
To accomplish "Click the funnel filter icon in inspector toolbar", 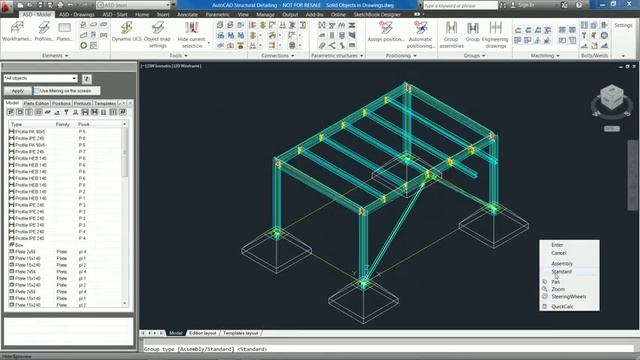I will (x=66, y=112).
